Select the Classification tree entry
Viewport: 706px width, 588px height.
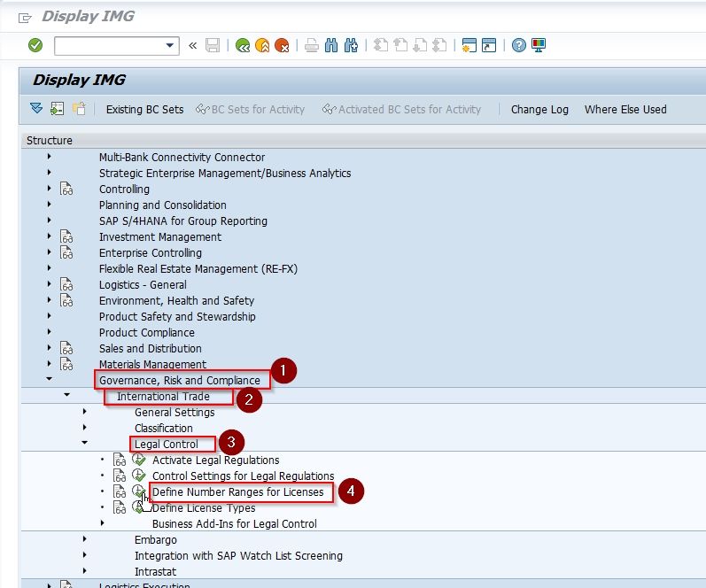point(164,429)
